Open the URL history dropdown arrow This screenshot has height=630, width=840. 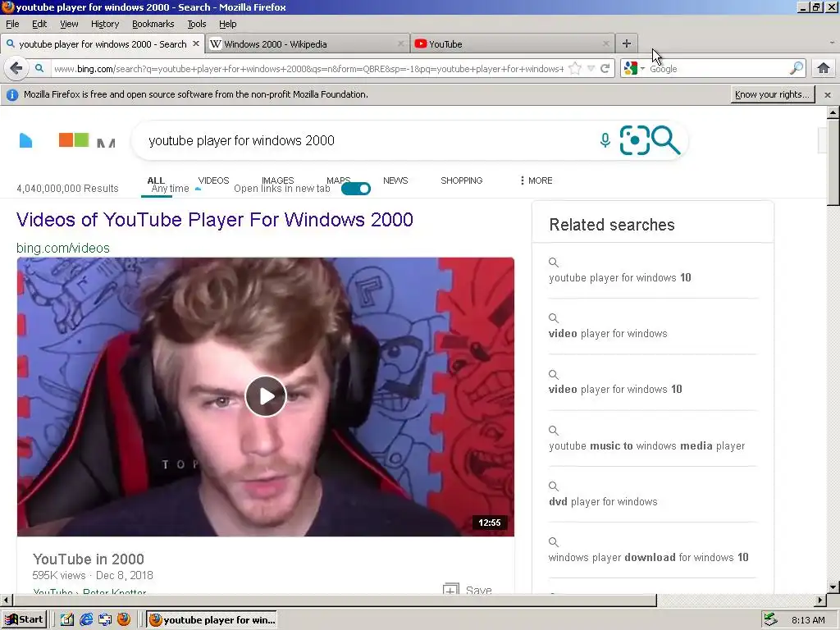591,69
